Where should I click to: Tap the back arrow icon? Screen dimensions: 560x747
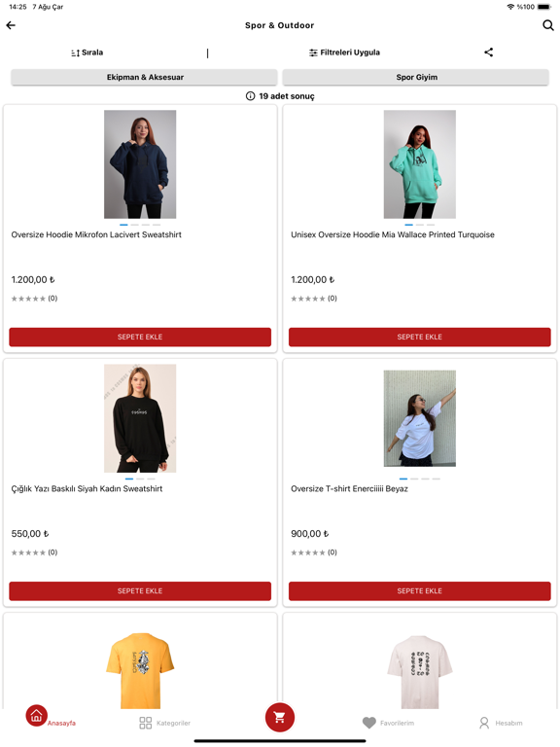(x=11, y=25)
